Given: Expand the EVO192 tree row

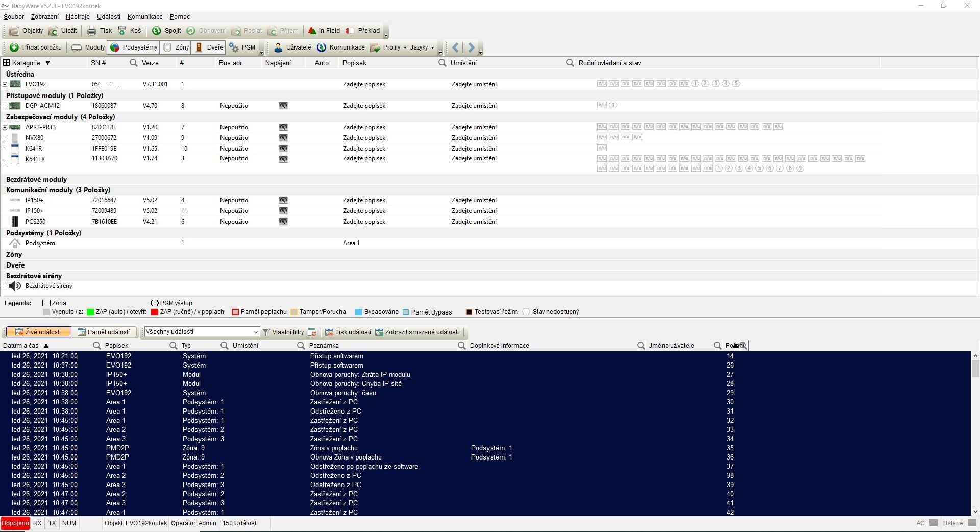Looking at the screenshot, I should tap(5, 84).
